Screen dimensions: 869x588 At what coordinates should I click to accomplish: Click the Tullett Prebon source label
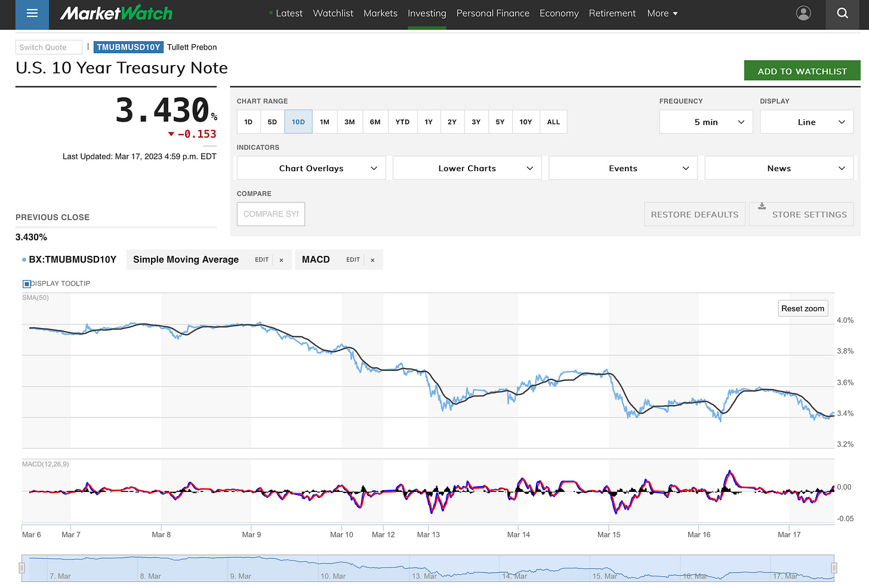[x=192, y=47]
